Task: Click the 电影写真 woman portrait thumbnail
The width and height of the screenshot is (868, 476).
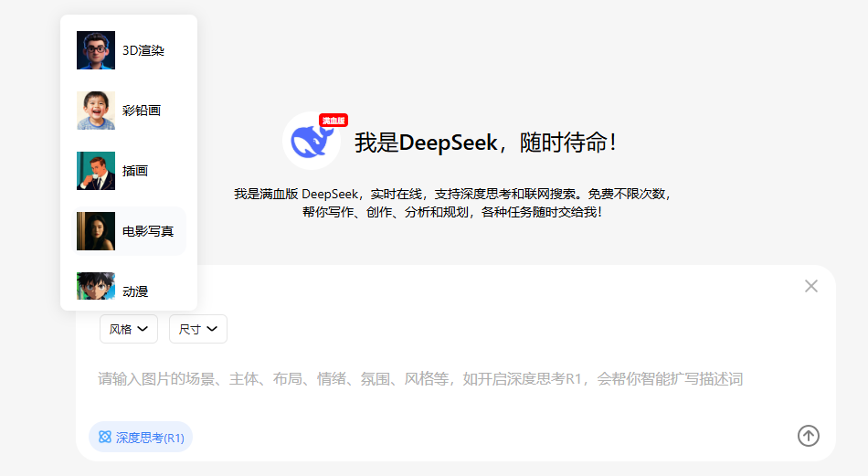Action: (x=96, y=231)
